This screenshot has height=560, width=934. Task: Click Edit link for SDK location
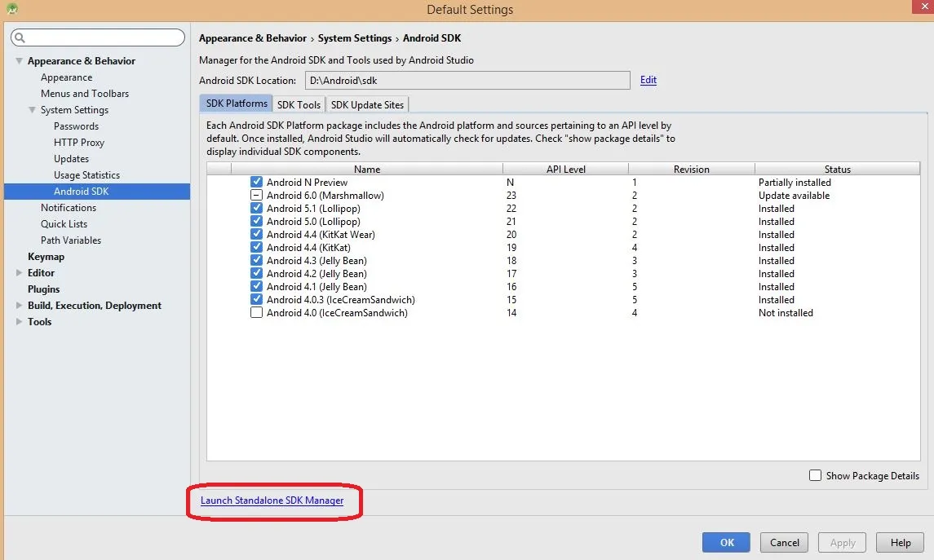point(648,80)
